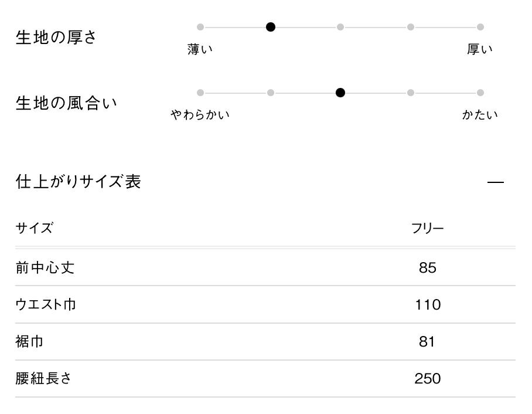This screenshot has height=414, width=532.
Task: Select the middle dot on 生地の厚さ scale
Action: tap(340, 27)
